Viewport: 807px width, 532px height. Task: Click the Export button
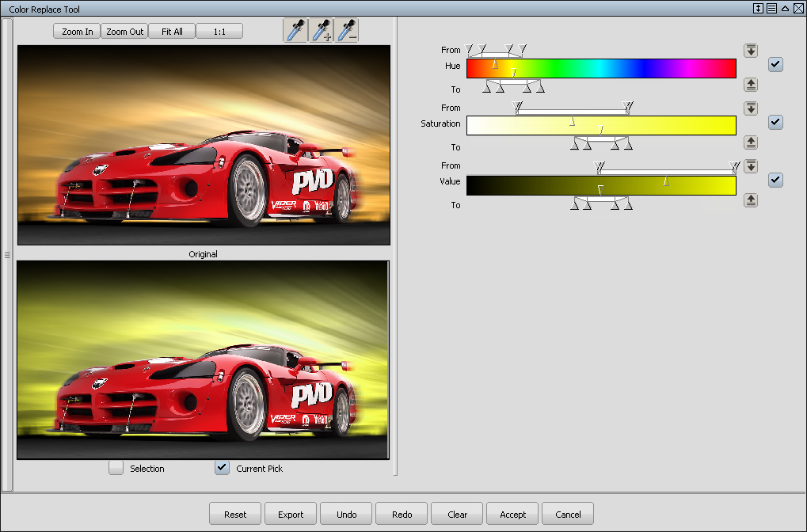click(x=291, y=514)
